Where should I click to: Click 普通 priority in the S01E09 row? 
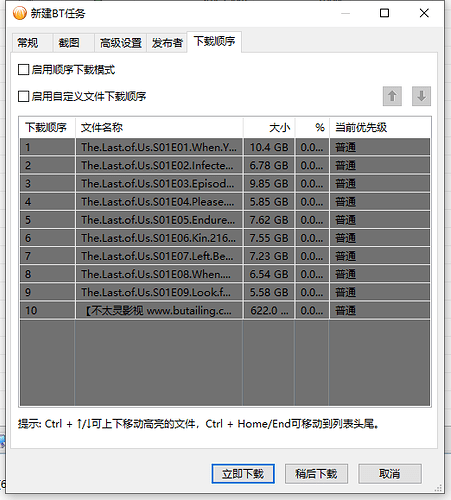coord(380,292)
